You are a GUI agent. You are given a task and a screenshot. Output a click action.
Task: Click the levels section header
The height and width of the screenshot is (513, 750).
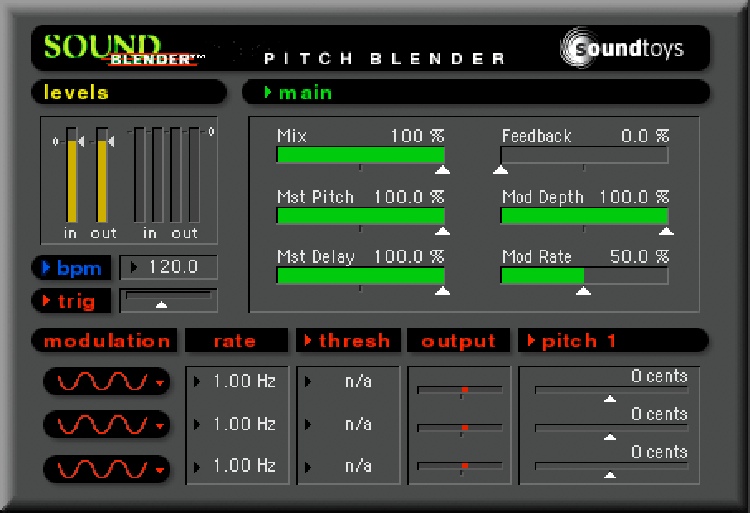pos(128,92)
